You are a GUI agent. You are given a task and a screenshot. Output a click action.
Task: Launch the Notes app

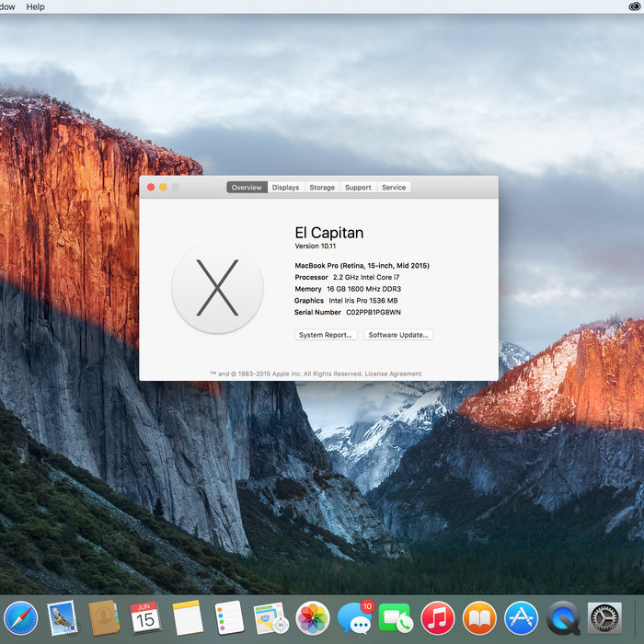[x=188, y=618]
